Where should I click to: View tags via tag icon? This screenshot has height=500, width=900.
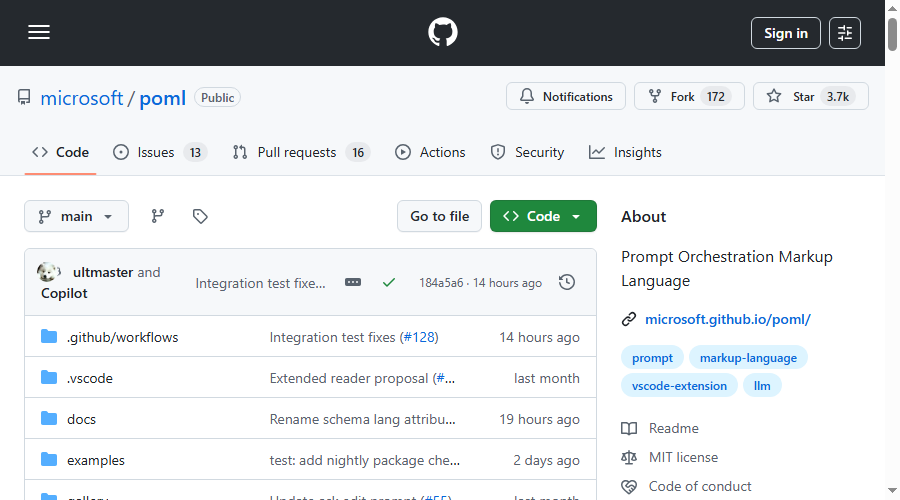pos(200,216)
